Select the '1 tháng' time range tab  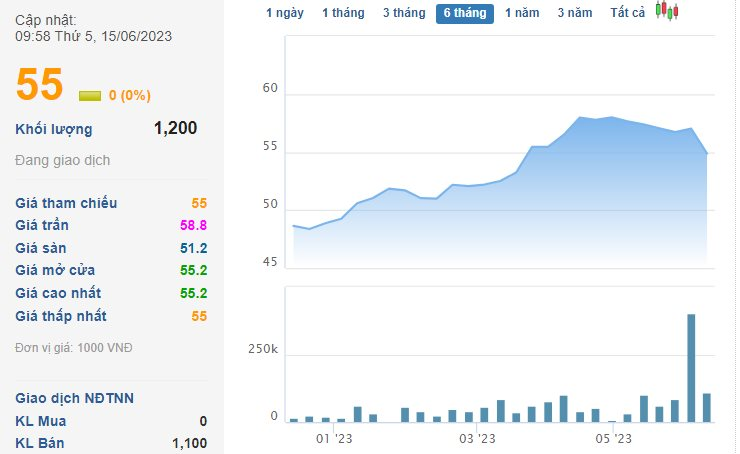coord(343,13)
